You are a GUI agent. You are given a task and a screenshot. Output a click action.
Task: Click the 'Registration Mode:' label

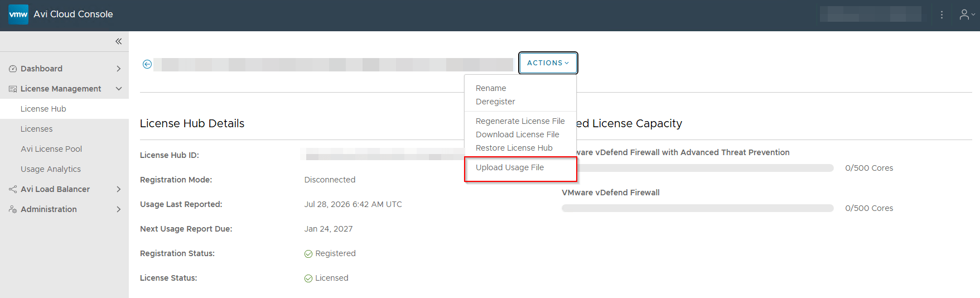point(176,180)
